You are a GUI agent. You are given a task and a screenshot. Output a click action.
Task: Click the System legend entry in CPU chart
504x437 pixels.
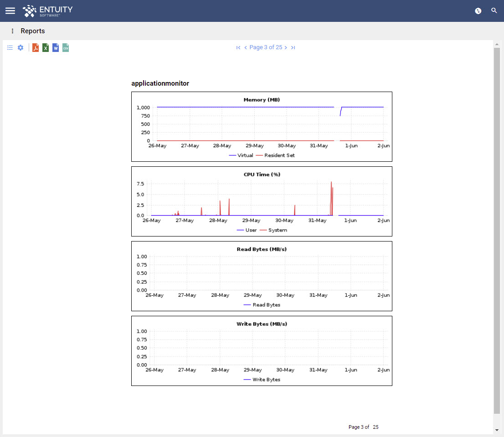(273, 230)
